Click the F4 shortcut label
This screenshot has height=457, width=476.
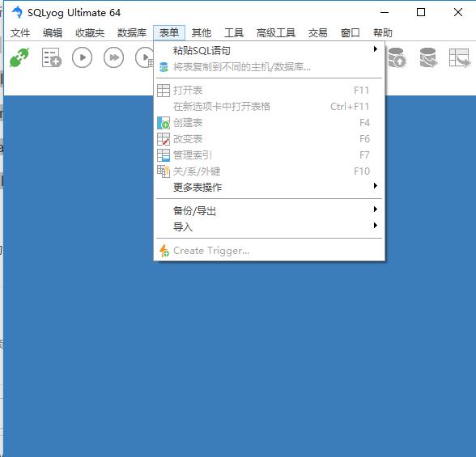point(364,123)
